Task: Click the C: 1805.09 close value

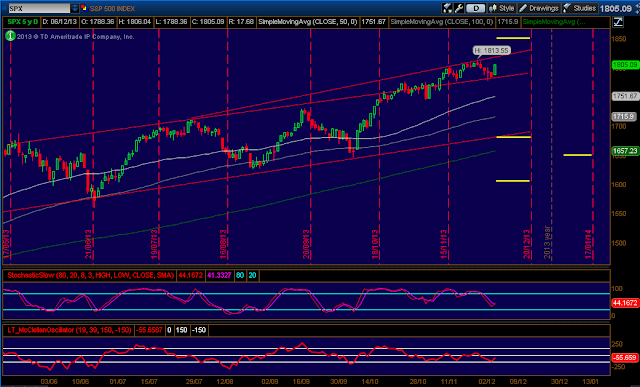Action: point(208,22)
